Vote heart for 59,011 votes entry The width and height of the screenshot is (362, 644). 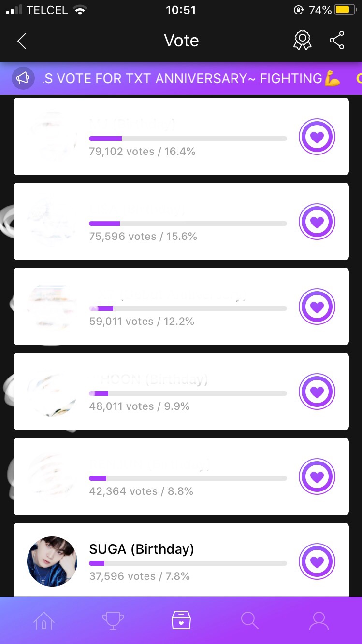[317, 307]
